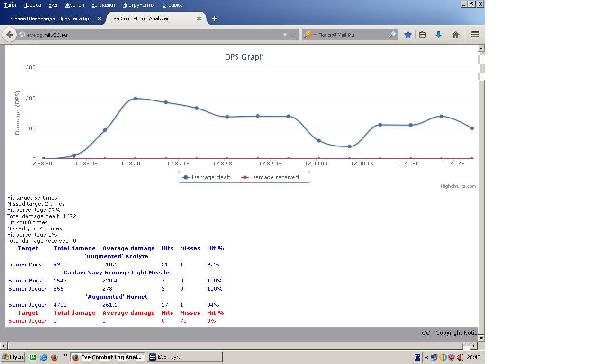Click the taskbar clock showing 20:43

click(x=473, y=357)
